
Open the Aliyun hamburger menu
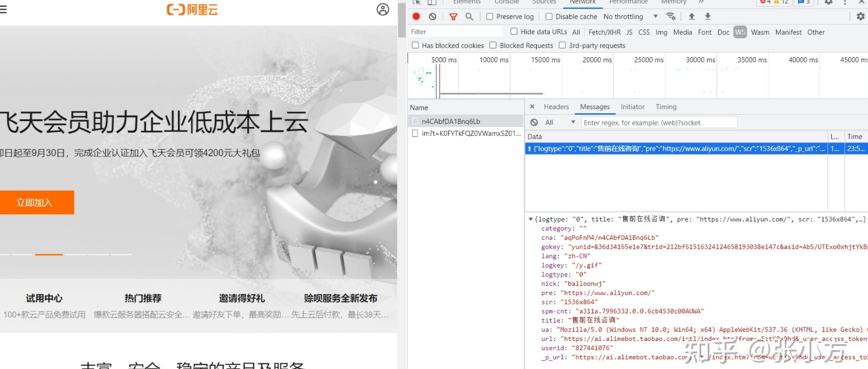(x=3, y=9)
